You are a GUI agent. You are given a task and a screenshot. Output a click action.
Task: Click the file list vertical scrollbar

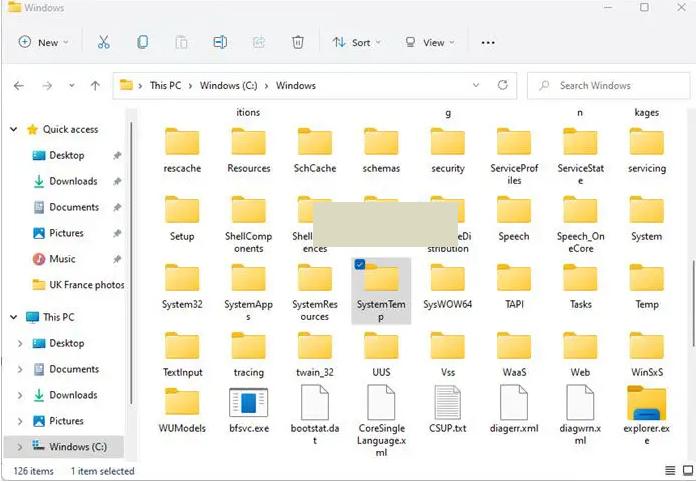pos(692,304)
